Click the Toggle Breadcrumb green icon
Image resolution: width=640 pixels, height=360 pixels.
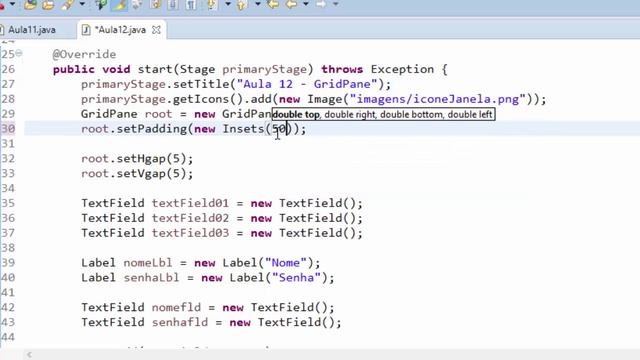101,4
